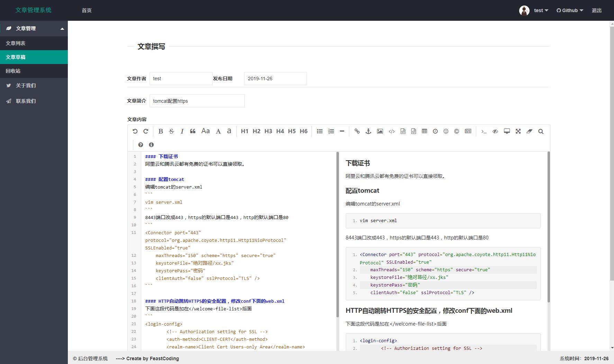
Task: Click 退出 to log out
Action: pyautogui.click(x=597, y=10)
